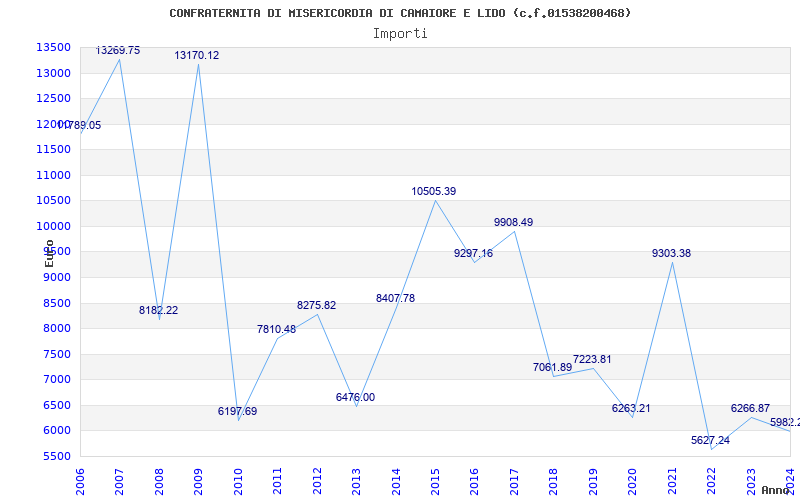800x500 pixels.
Task: Click the 2013 year tick label
Action: coord(356,482)
